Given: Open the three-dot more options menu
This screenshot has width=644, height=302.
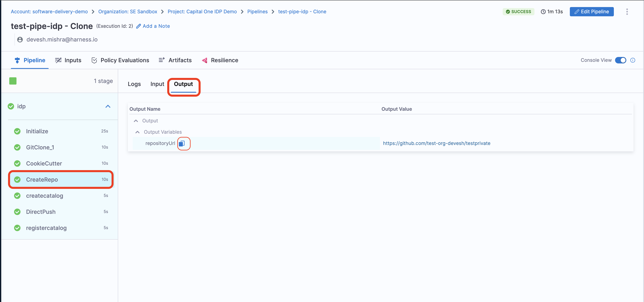Looking at the screenshot, I should pos(627,12).
